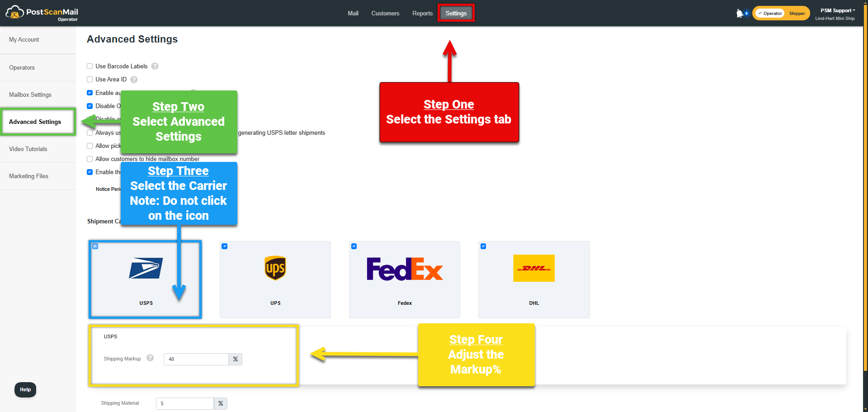The height and width of the screenshot is (412, 868).
Task: Switch to Shipper mode
Action: click(797, 13)
